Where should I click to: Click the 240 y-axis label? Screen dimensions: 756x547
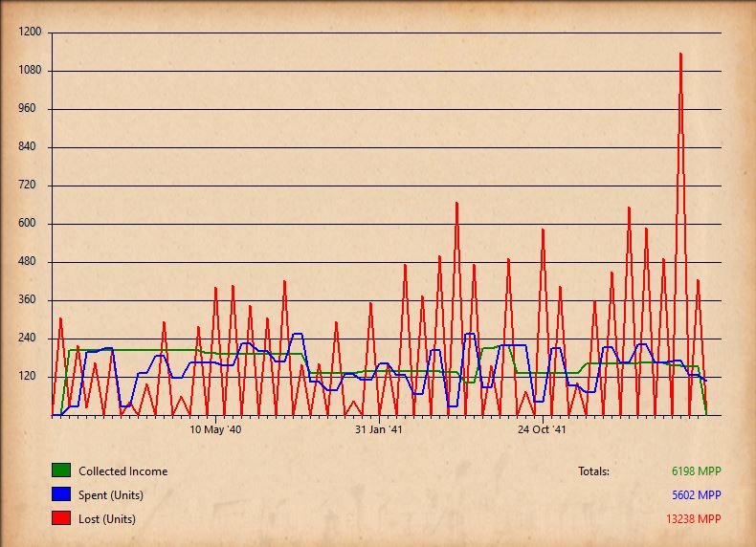click(x=28, y=338)
